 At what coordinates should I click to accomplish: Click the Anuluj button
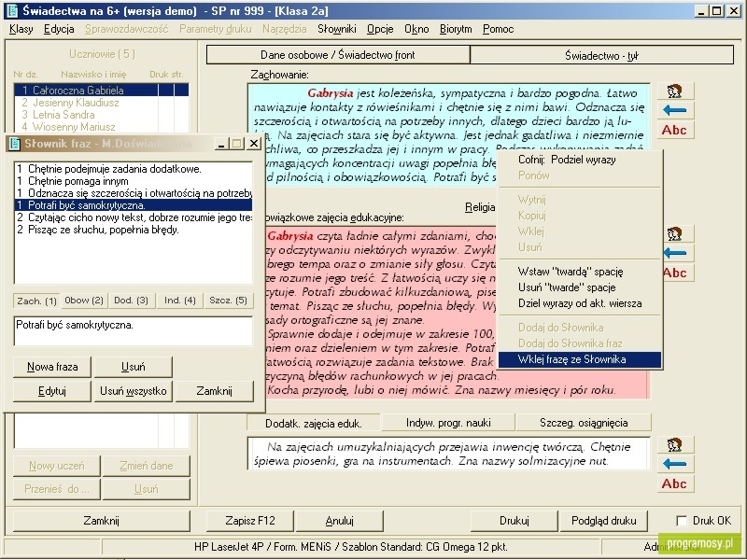pyautogui.click(x=339, y=521)
